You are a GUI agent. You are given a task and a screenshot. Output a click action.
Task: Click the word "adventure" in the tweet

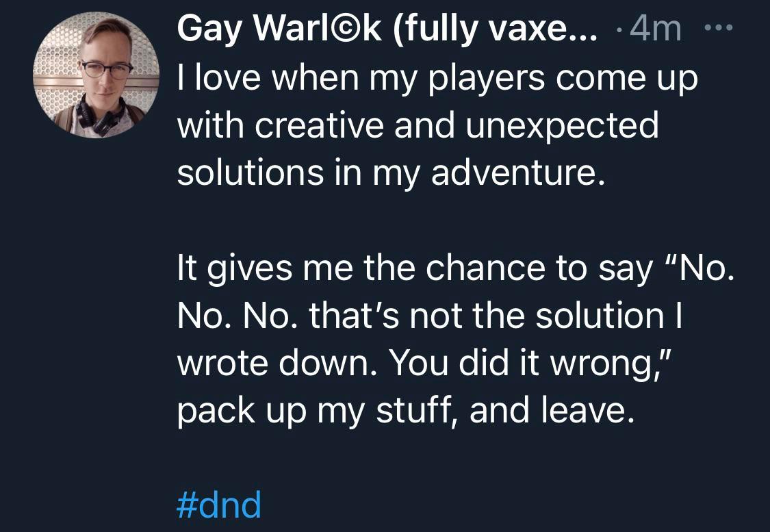[514, 173]
